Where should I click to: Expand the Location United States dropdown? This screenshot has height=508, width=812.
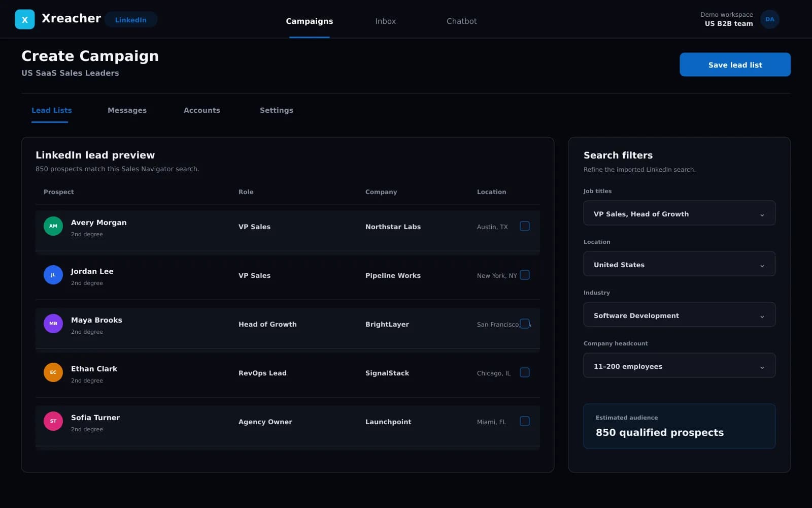(679, 264)
